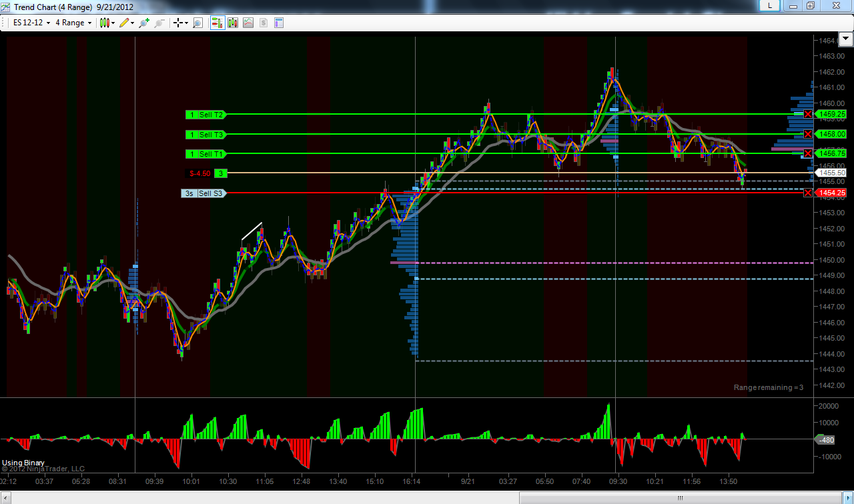854x504 pixels.
Task: Click the 1454.25 stop price marker
Action: click(x=829, y=193)
